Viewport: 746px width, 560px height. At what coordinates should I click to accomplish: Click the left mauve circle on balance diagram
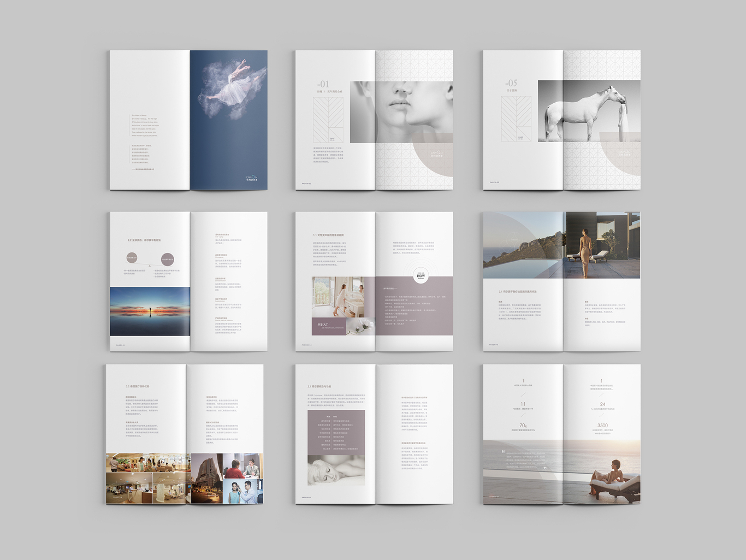132,257
